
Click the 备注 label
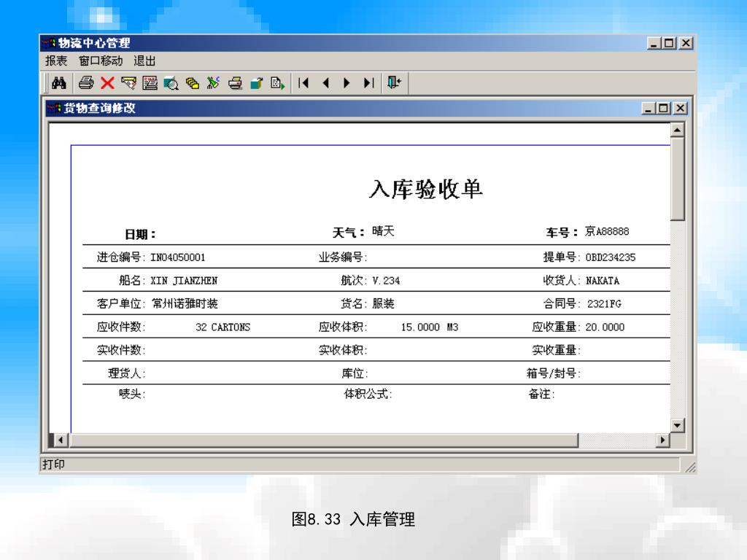coord(542,394)
